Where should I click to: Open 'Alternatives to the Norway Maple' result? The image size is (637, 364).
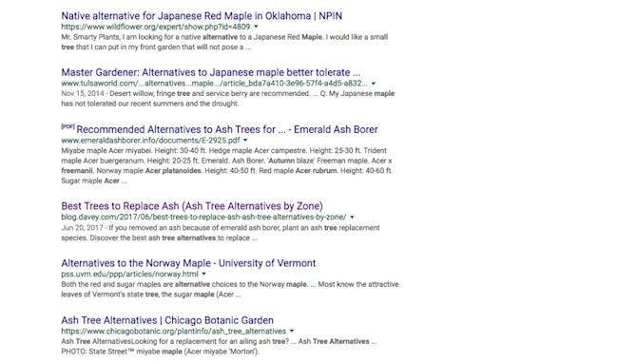tap(188, 263)
